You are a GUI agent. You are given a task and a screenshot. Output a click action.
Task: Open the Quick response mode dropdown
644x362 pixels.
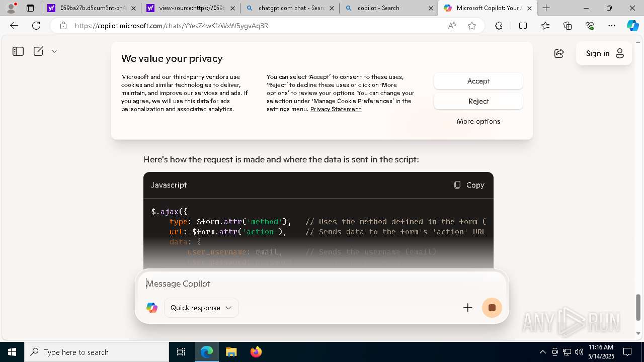(x=201, y=308)
